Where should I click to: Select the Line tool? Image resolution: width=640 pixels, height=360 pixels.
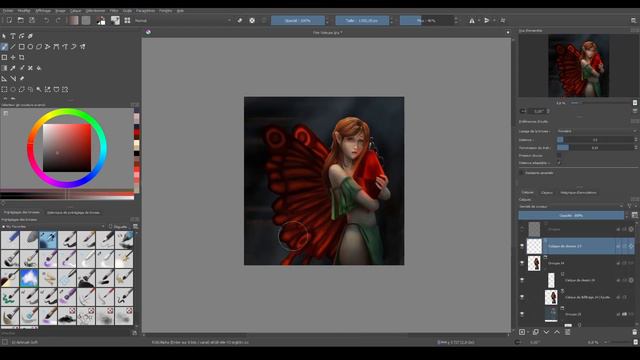coord(13,47)
